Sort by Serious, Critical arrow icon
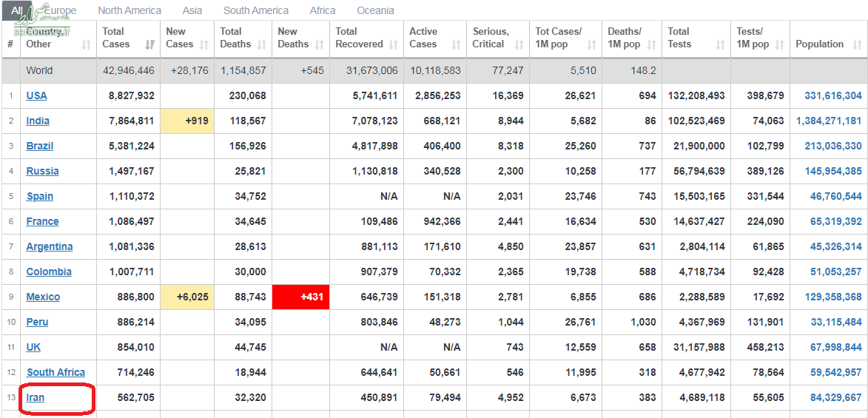The image size is (868, 418). click(519, 45)
